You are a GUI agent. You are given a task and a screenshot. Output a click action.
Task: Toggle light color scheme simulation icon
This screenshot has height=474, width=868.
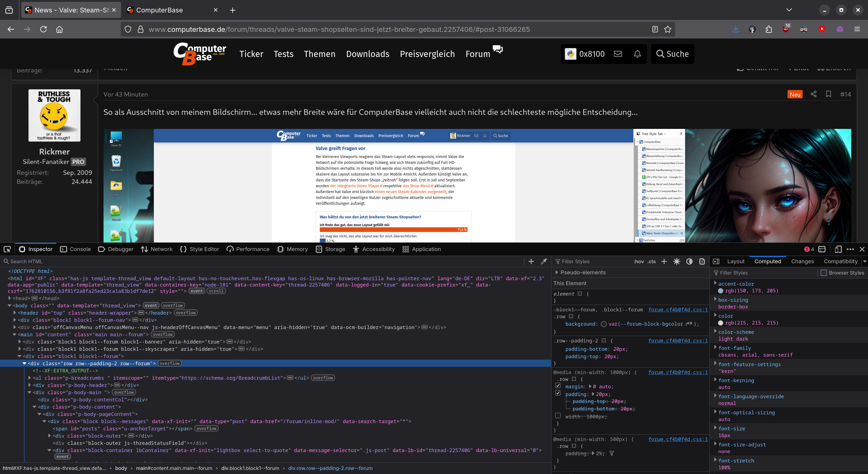tap(677, 261)
